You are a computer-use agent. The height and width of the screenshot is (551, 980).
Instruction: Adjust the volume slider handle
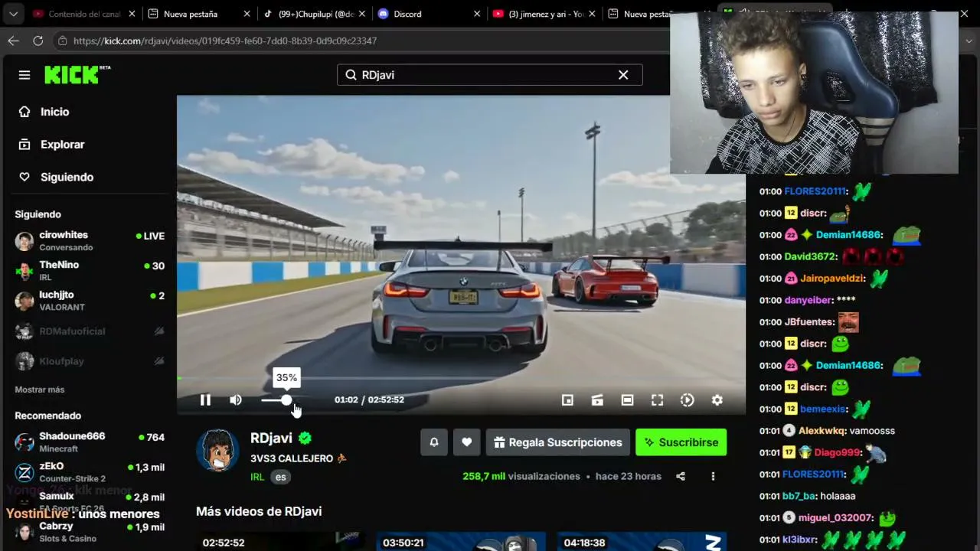[286, 399]
